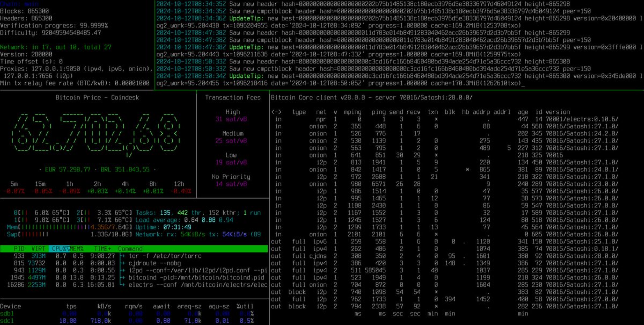Click the Transaction Fees panel title

(x=233, y=98)
